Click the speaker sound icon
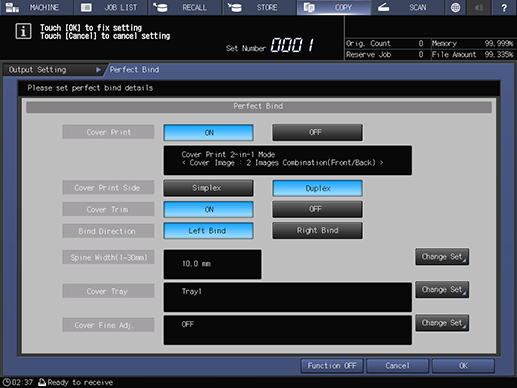This screenshot has height=388, width=517. point(479,7)
